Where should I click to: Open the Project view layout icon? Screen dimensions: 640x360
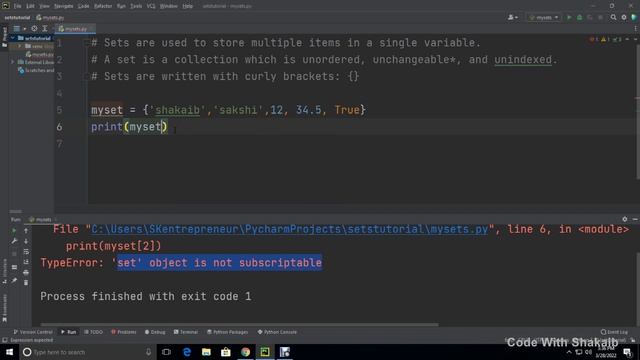click(16, 29)
